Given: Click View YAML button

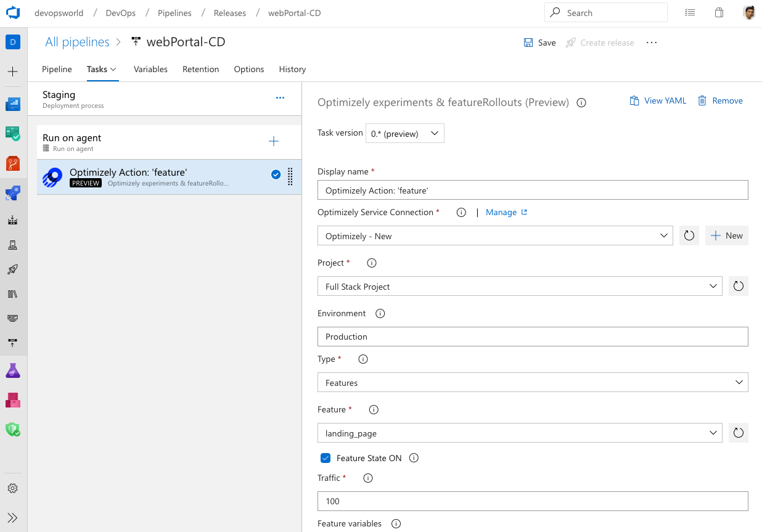Looking at the screenshot, I should pyautogui.click(x=658, y=101).
